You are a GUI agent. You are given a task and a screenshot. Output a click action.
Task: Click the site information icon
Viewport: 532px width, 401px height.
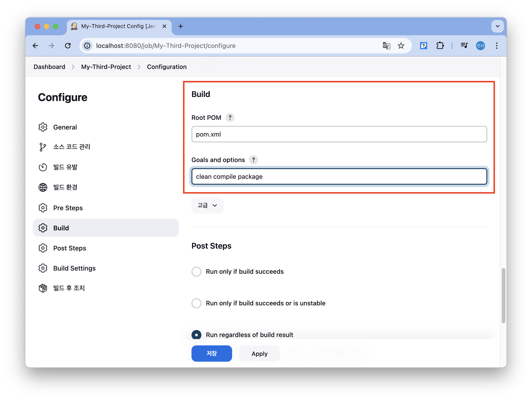pos(87,46)
